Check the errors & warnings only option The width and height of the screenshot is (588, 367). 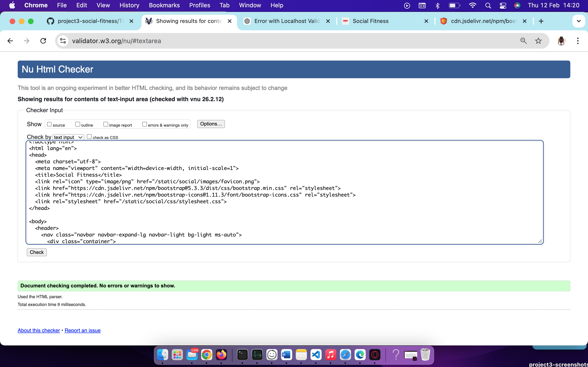[144, 124]
